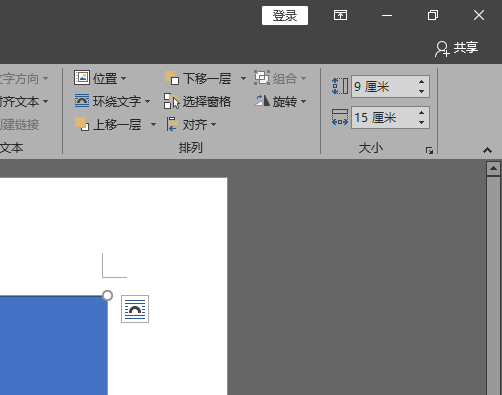
Task: Click the 旋转 rotate icon
Action: [x=262, y=101]
